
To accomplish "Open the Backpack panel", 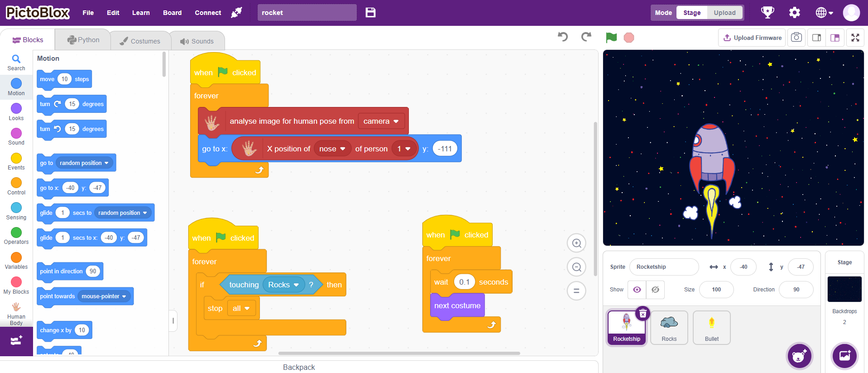I will click(x=299, y=367).
